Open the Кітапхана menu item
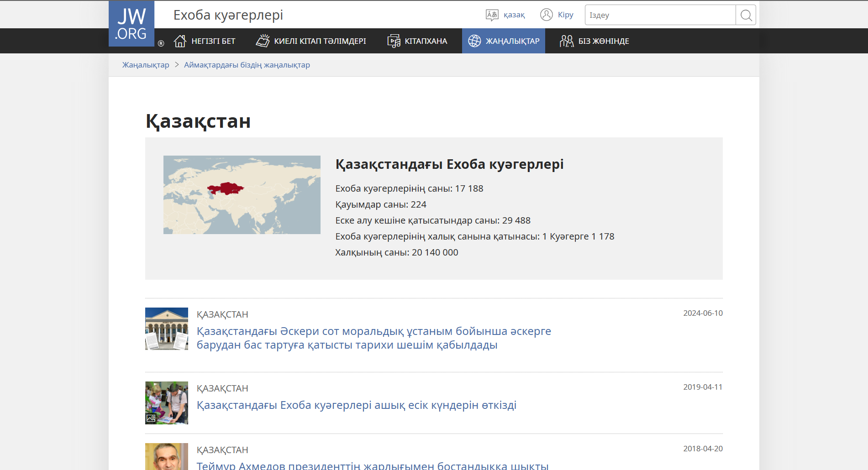868x470 pixels. pyautogui.click(x=426, y=41)
